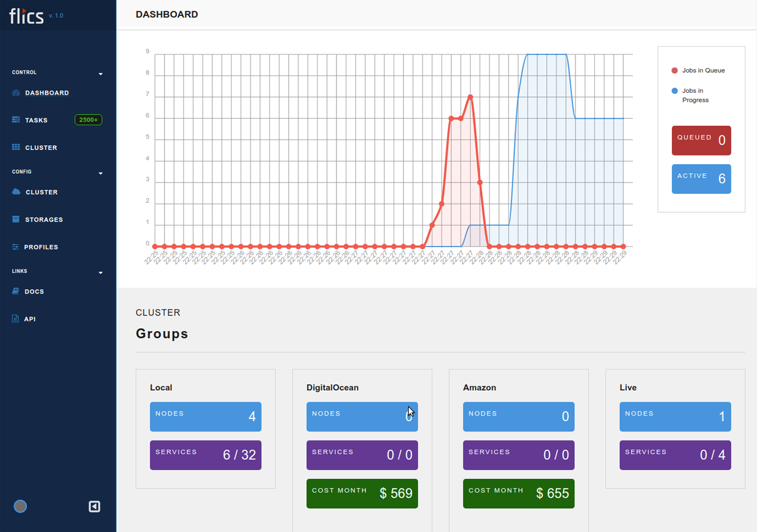Click the Control Cluster grid icon

pyautogui.click(x=16, y=148)
